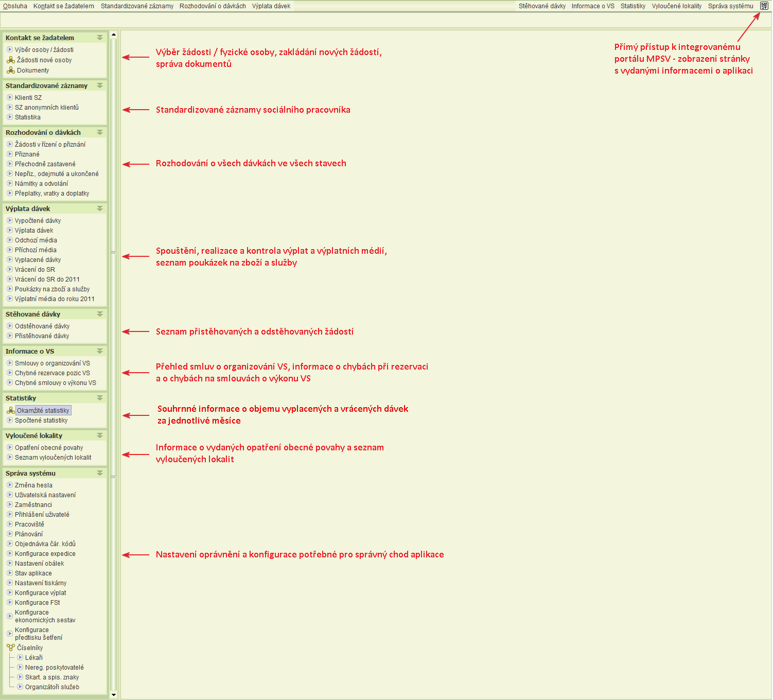Screen dimensions: 773x700
Task: Click the arrow bullet beside Pracoviště
Action: 10,524
